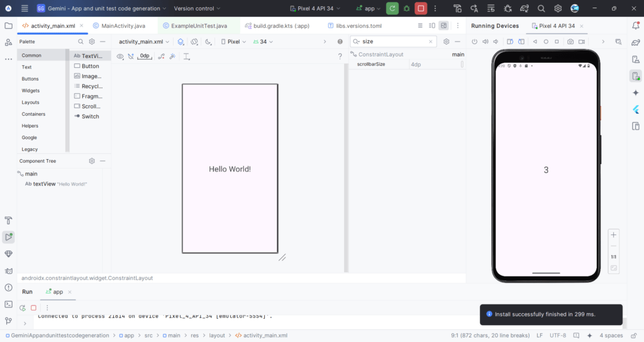
Task: Open the Notifications bell
Action: 636,25
